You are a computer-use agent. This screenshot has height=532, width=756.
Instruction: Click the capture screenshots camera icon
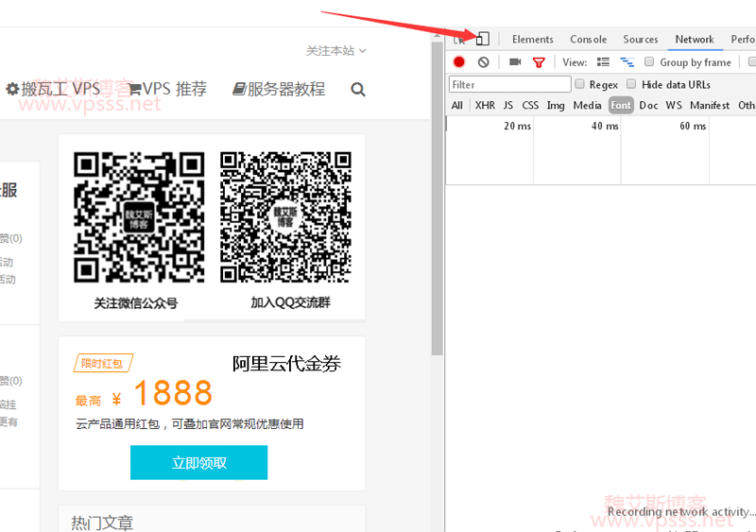tap(515, 62)
